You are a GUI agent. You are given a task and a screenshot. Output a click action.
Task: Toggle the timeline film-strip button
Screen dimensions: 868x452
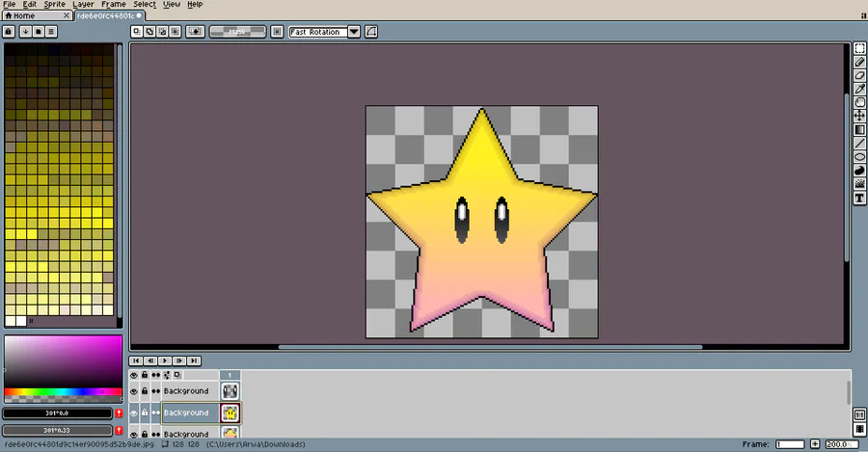pos(859,429)
